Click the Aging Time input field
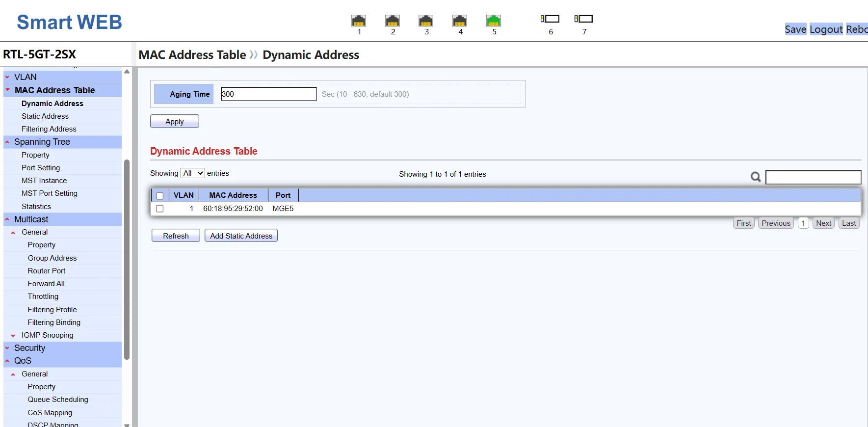Image resolution: width=868 pixels, height=427 pixels. click(268, 94)
